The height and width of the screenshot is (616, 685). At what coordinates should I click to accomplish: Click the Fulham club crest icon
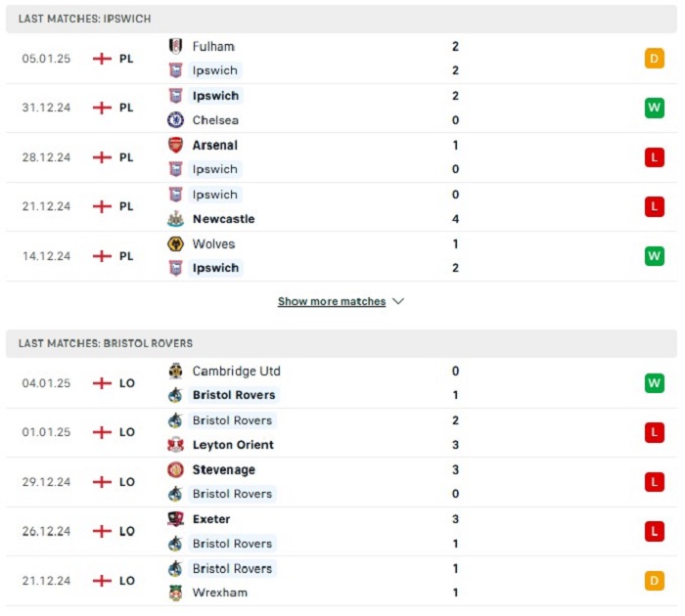pos(175,46)
